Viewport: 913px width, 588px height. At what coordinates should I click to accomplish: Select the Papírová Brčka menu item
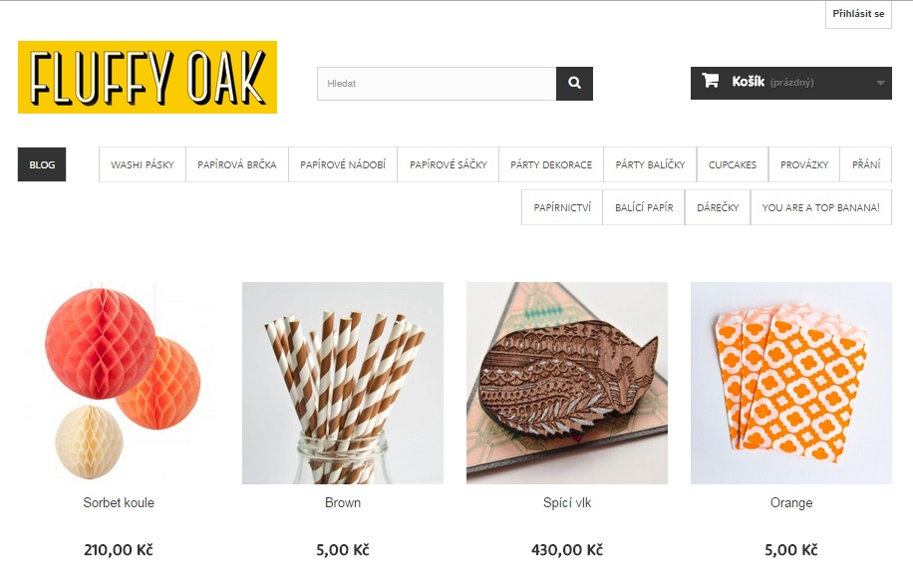(237, 164)
